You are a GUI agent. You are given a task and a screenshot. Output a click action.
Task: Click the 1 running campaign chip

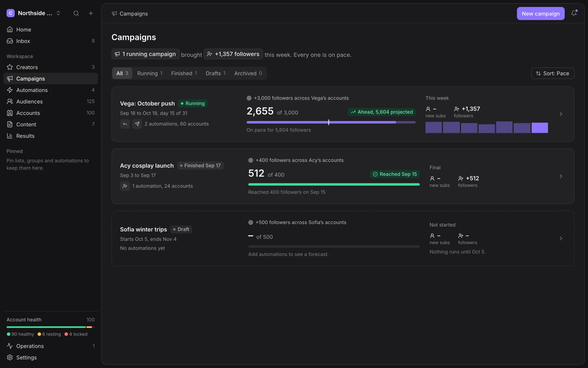[x=145, y=54]
